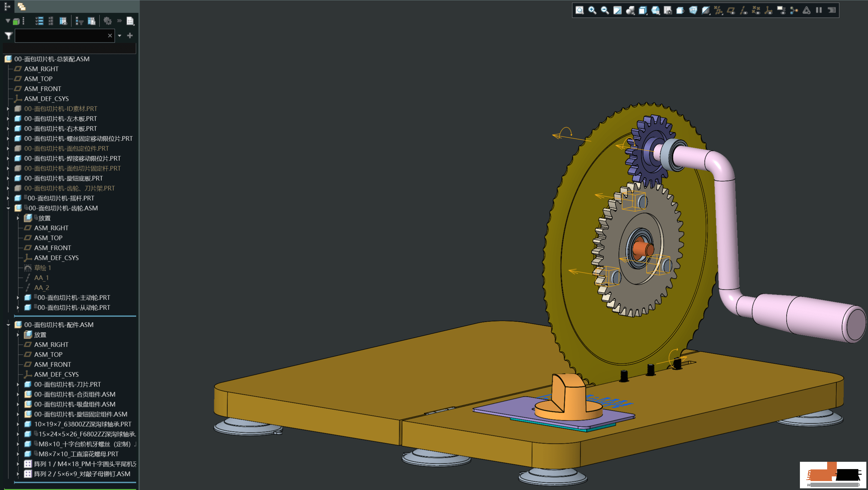The image size is (868, 490).
Task: Toggle datum plane display
Action: pyautogui.click(x=731, y=10)
